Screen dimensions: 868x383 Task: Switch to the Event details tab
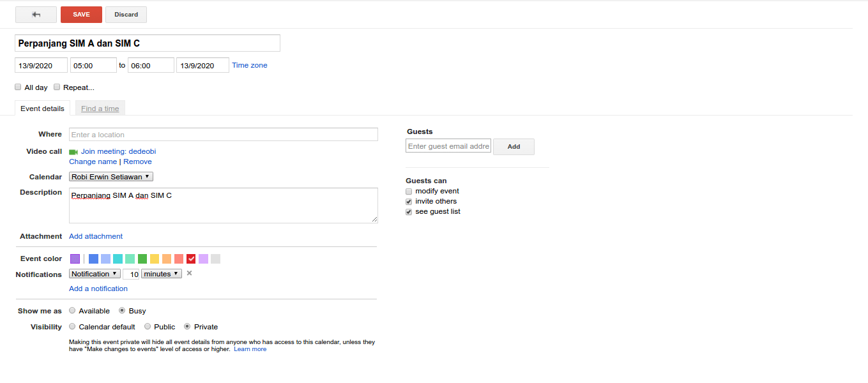pyautogui.click(x=42, y=109)
